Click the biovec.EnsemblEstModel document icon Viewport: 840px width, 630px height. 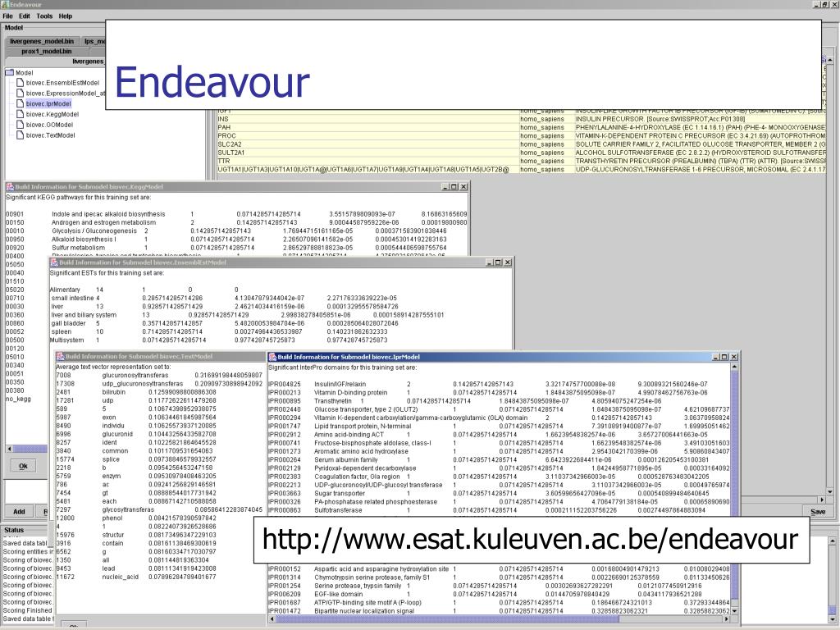[21, 83]
